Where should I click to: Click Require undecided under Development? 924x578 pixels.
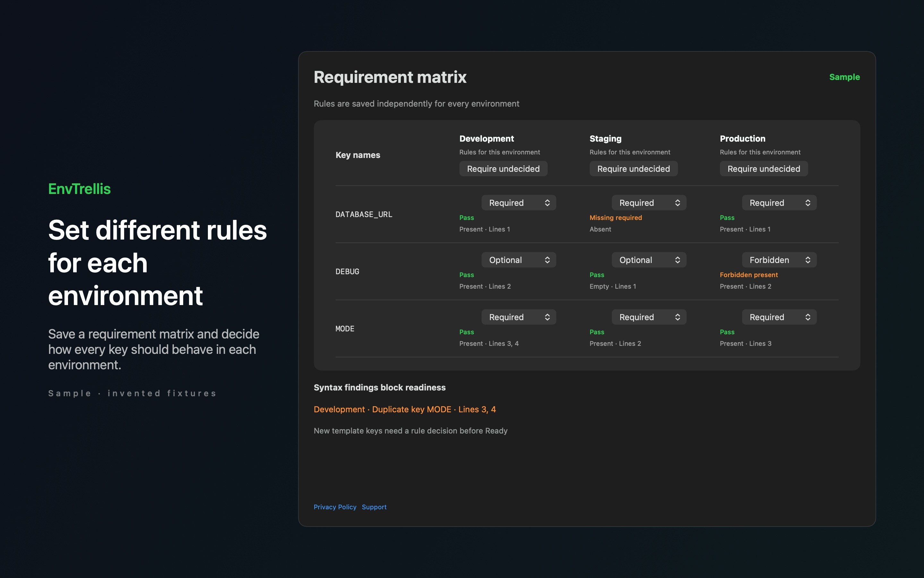pyautogui.click(x=503, y=169)
